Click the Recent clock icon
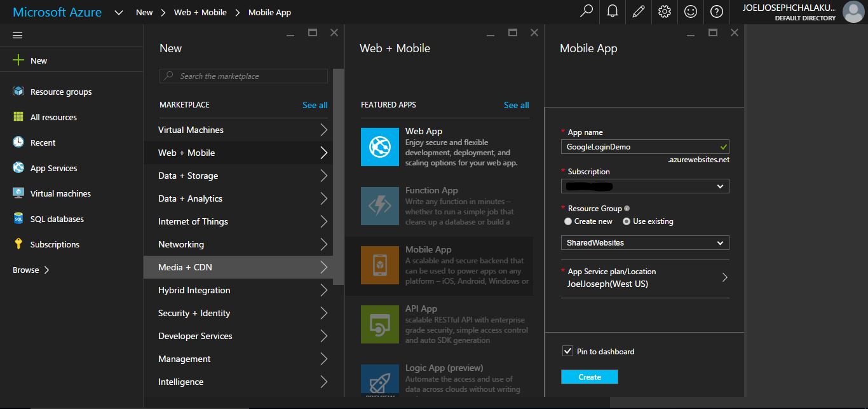The width and height of the screenshot is (868, 409). [18, 142]
